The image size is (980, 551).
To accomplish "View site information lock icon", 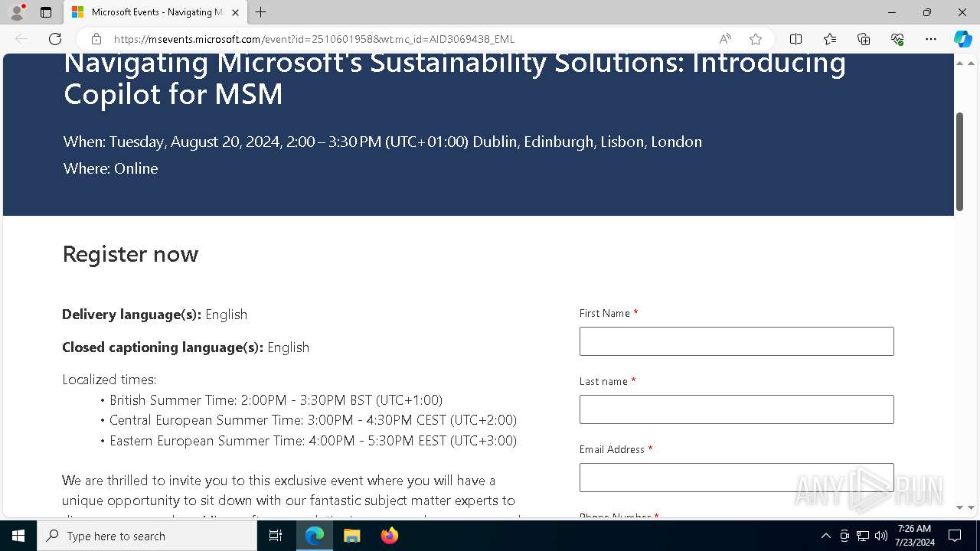I will click(96, 39).
